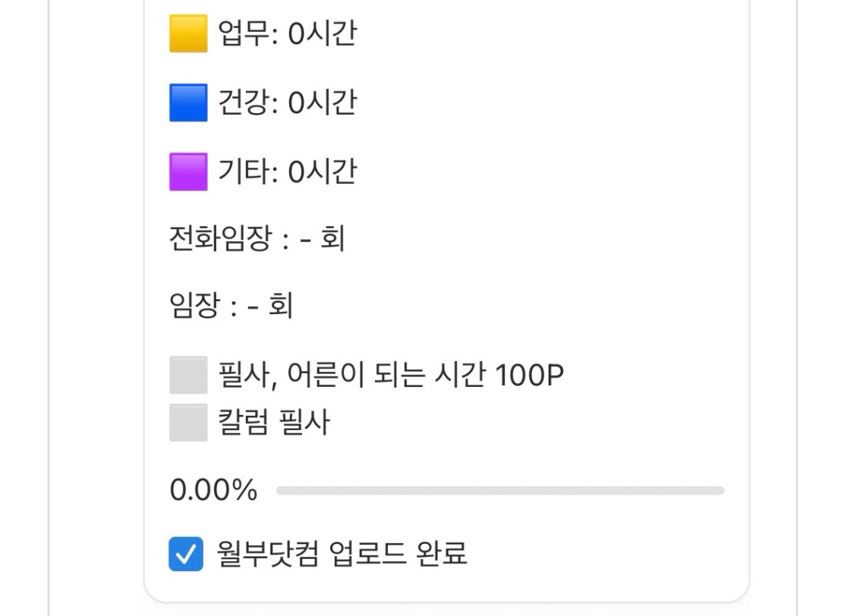Click the 월부닷컴 업로드 완료 label text
Viewport: 850px width, 616px height.
pyautogui.click(x=342, y=554)
